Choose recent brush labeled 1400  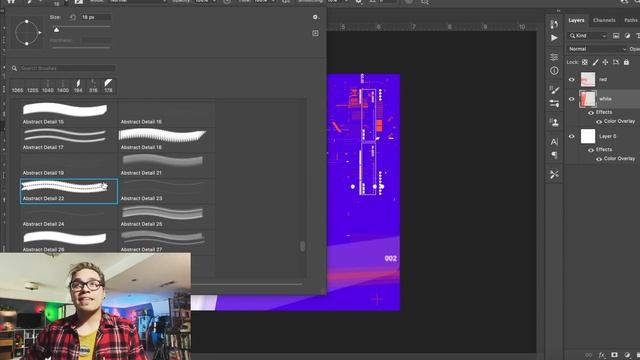tap(63, 86)
